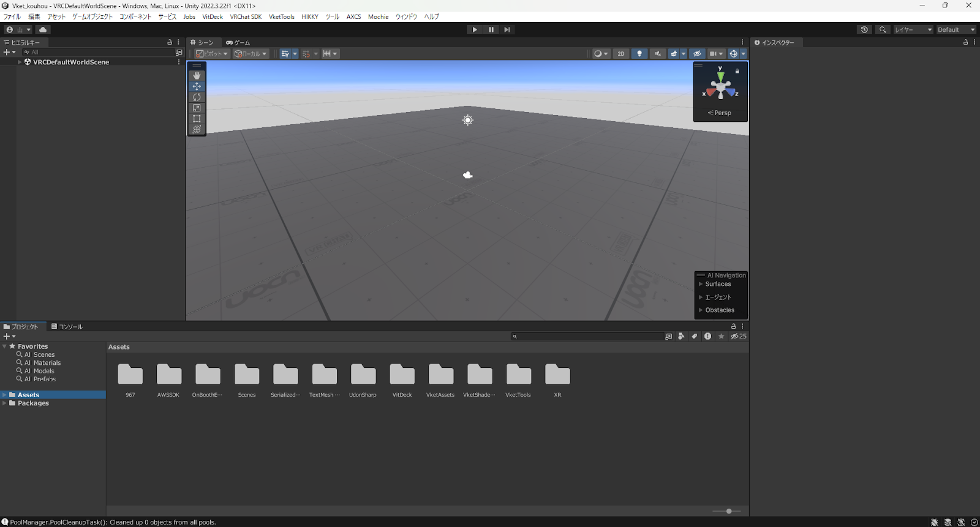980x527 pixels.
Task: Click the Pause button
Action: click(491, 29)
